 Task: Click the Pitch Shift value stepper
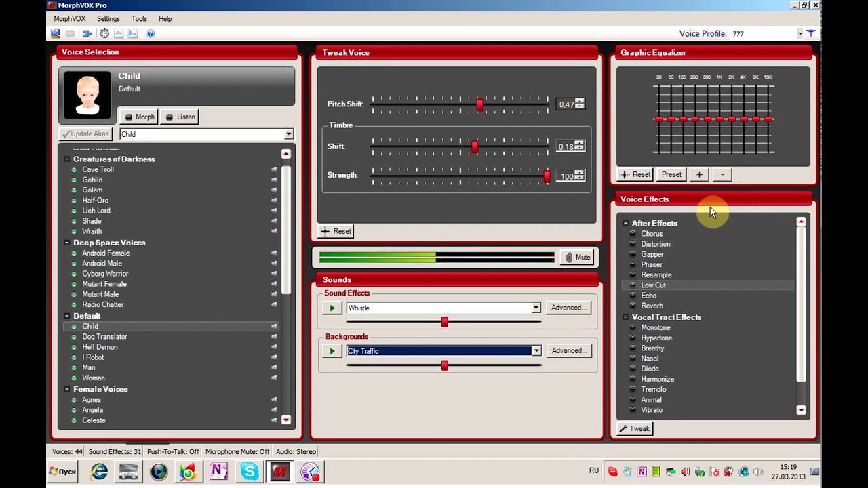579,104
